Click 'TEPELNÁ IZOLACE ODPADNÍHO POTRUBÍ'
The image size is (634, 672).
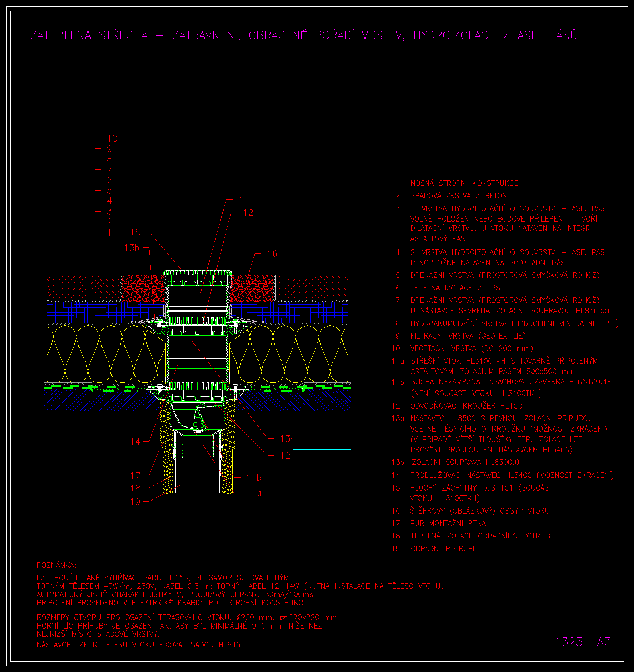481,536
